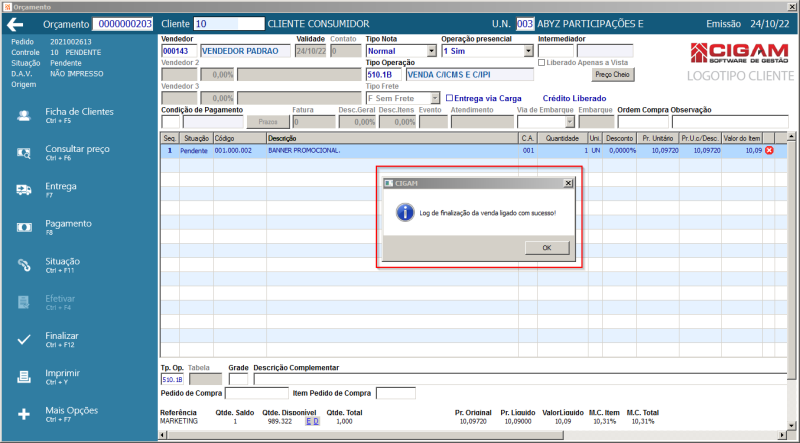The height and width of the screenshot is (443, 800).
Task: Open the Tipo Frete dropdown
Action: point(435,98)
